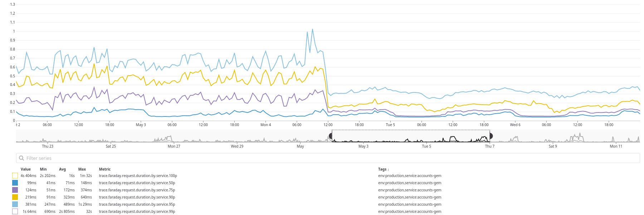Toggle the 100p series color swatch

coord(15,176)
